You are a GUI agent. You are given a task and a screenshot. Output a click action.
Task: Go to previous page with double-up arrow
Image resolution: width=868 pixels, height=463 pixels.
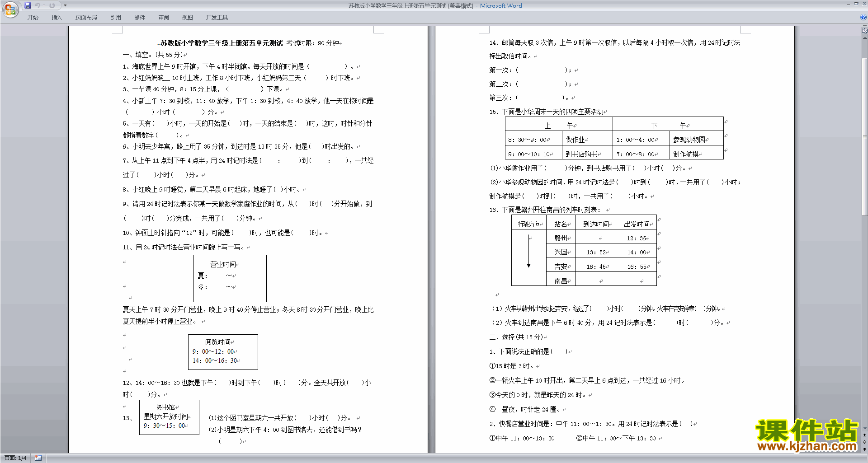(864, 435)
